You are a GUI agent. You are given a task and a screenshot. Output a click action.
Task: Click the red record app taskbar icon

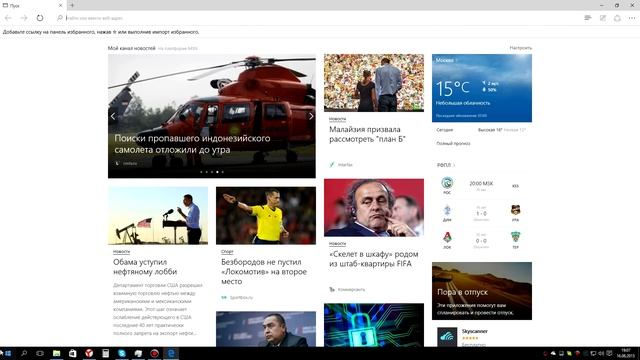[x=154, y=353]
